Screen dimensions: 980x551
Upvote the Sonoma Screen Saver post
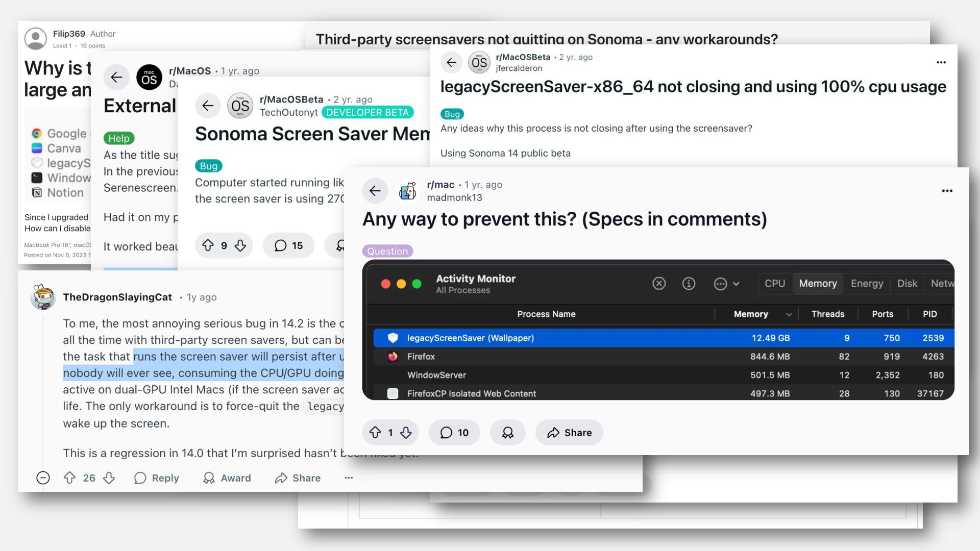point(208,245)
